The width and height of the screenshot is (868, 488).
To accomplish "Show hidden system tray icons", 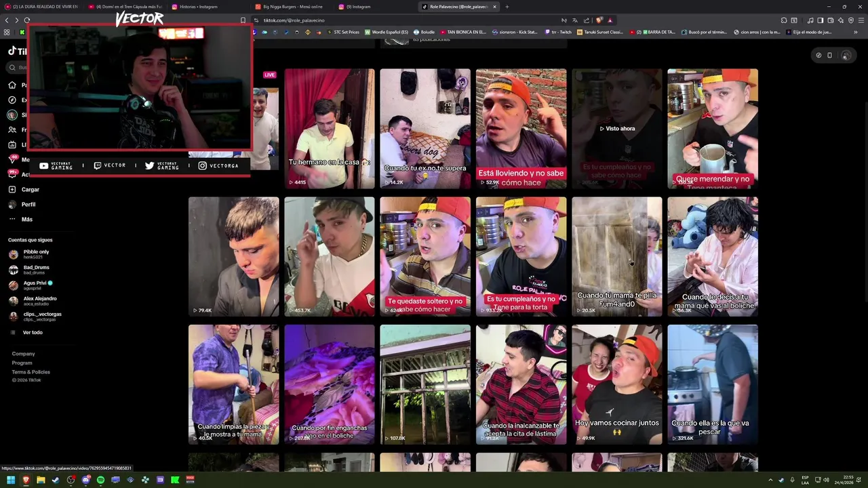I will click(x=770, y=480).
